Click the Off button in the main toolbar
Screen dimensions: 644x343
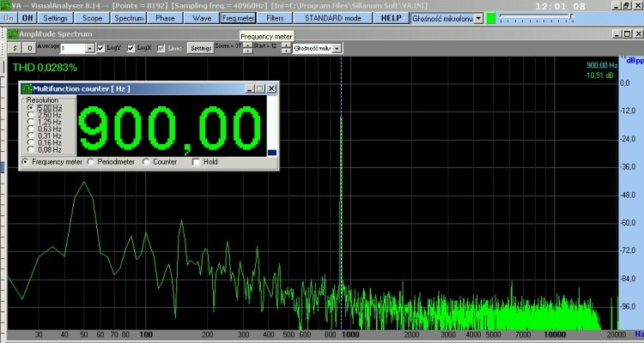coord(27,18)
